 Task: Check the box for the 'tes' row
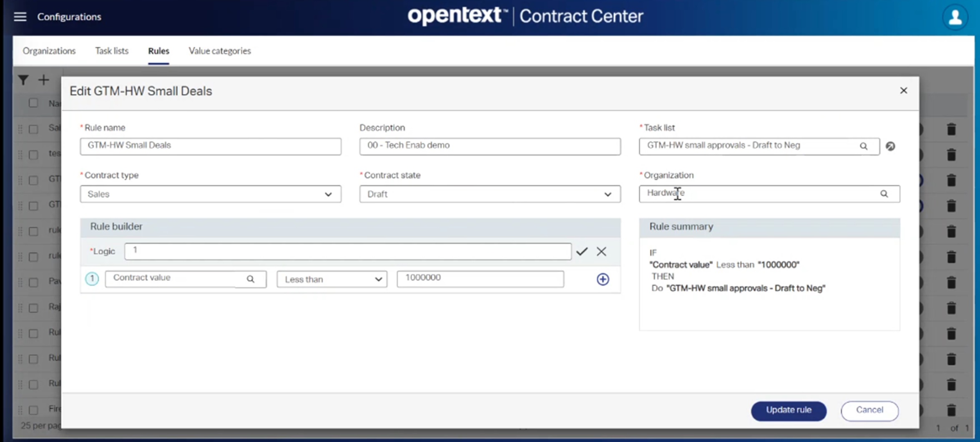(33, 155)
